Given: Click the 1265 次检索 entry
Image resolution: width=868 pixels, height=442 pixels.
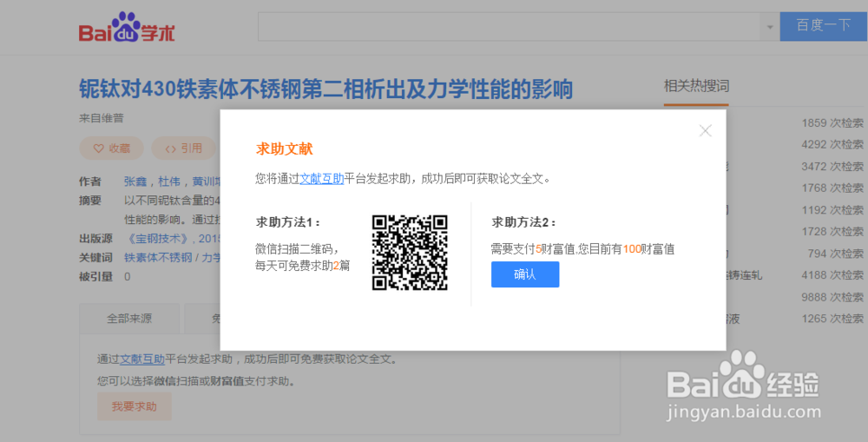Looking at the screenshot, I should 832,319.
